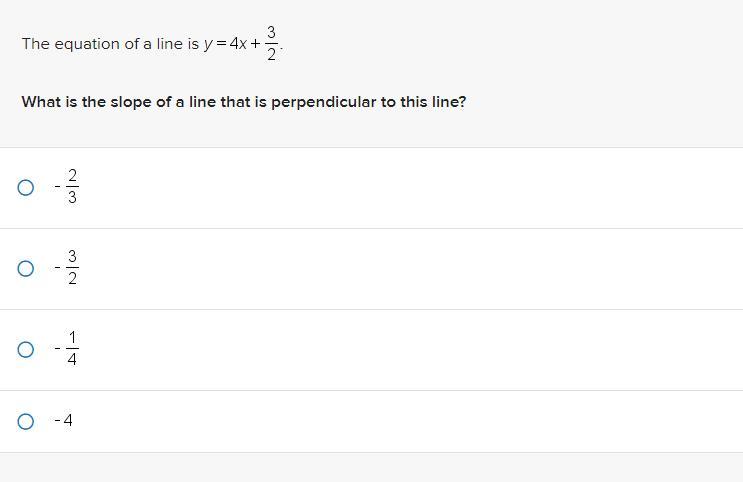Pick the radio button next to -4

[26, 421]
